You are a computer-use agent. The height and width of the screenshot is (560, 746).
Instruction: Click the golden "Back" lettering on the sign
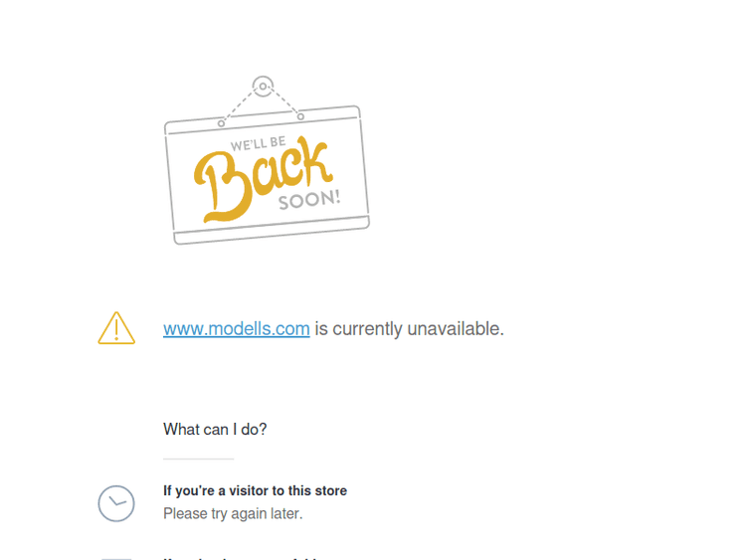click(x=263, y=180)
